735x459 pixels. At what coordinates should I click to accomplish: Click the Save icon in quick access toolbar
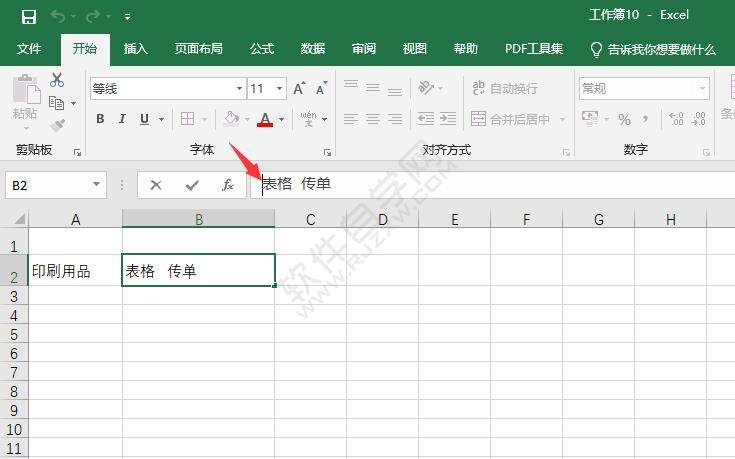[29, 17]
